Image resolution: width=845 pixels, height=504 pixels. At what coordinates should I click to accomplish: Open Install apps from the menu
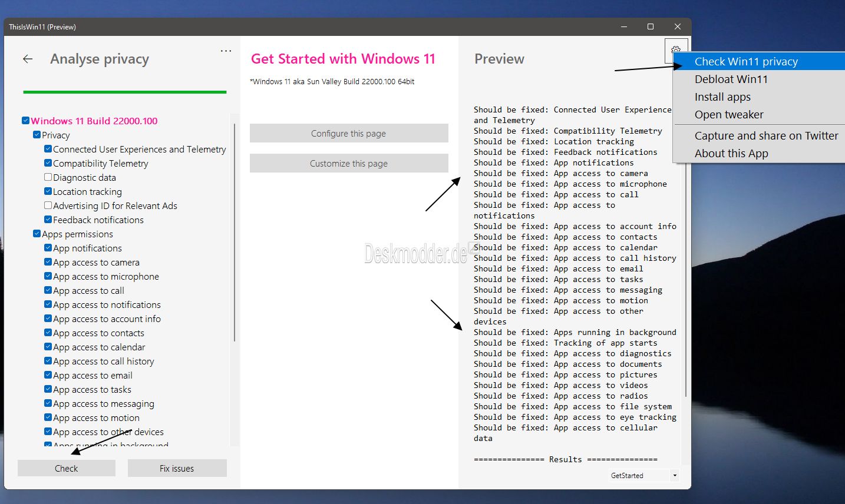[758, 97]
